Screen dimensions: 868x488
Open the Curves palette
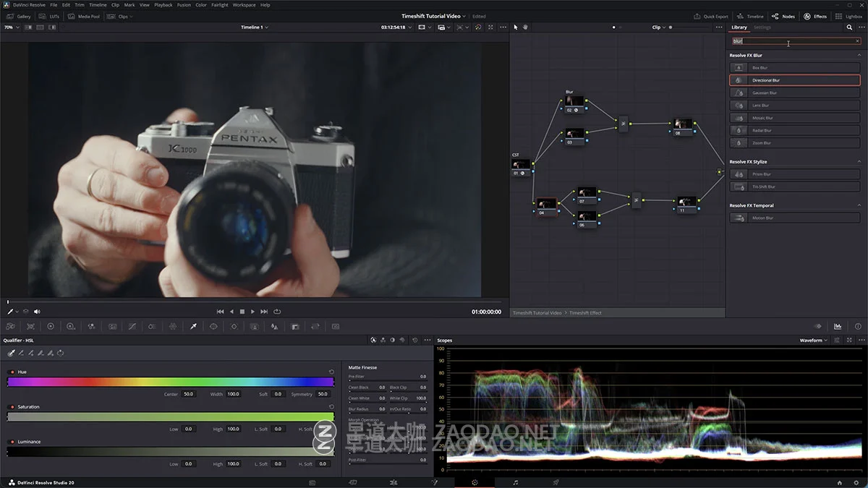(132, 327)
